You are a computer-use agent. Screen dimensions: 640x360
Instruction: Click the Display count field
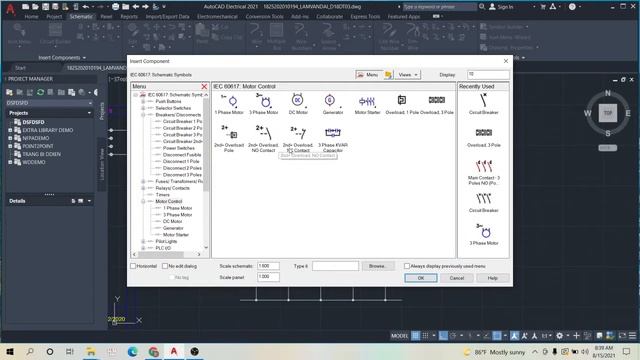click(488, 75)
